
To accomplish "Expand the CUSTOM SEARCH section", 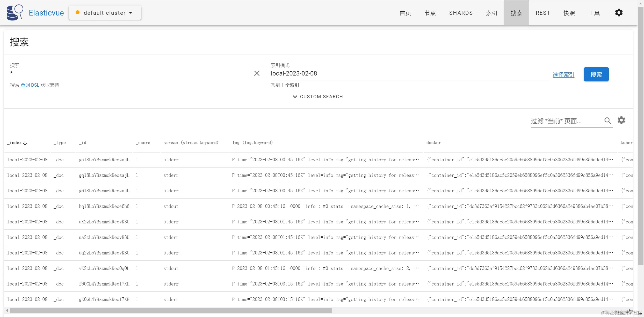I will (318, 97).
